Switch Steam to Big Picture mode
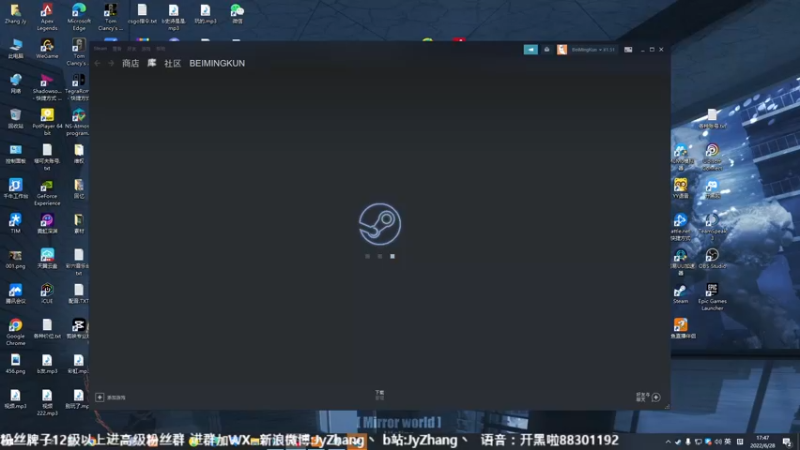The height and width of the screenshot is (450, 800). 628,49
